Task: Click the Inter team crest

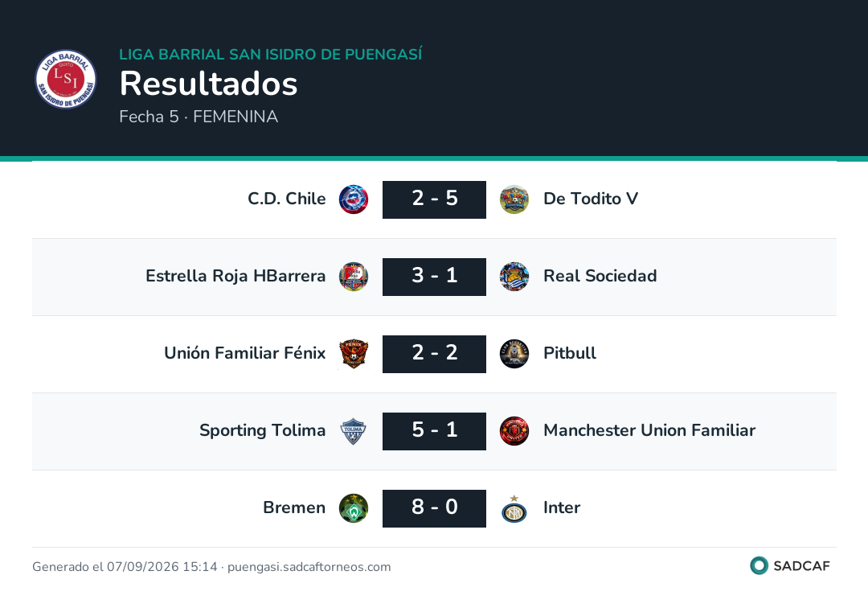Action: (x=514, y=508)
